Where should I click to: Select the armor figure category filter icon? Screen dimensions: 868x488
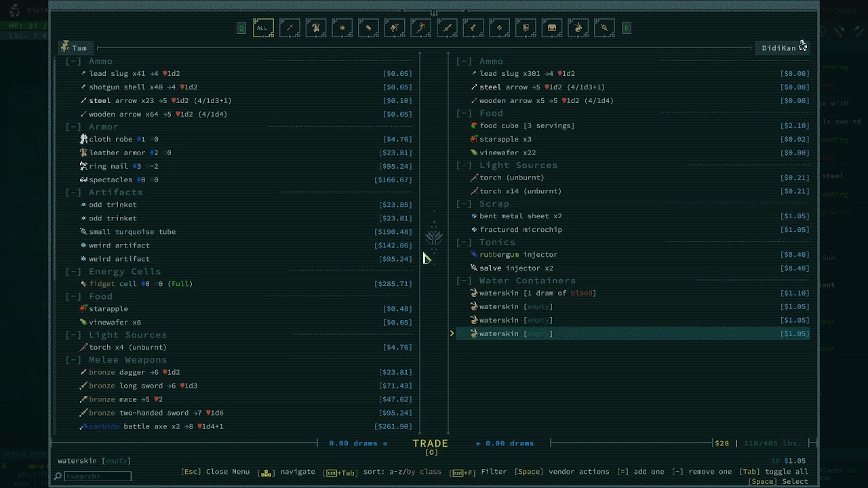click(316, 28)
